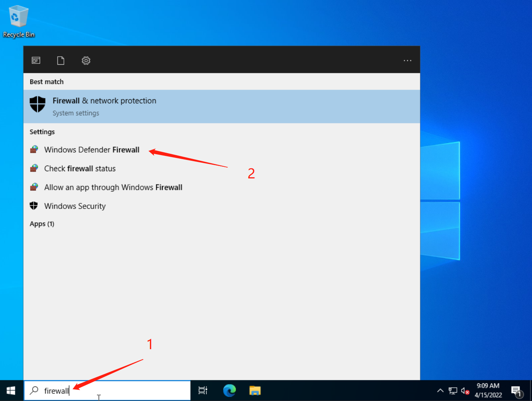This screenshot has width=532, height=401.
Task: Open Firewall & network protection best match
Action: (x=221, y=106)
